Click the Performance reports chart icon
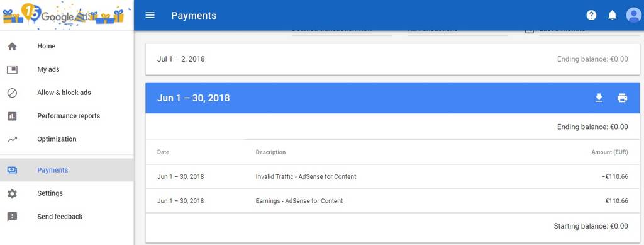Viewport: 644px width, 245px height. tap(13, 116)
